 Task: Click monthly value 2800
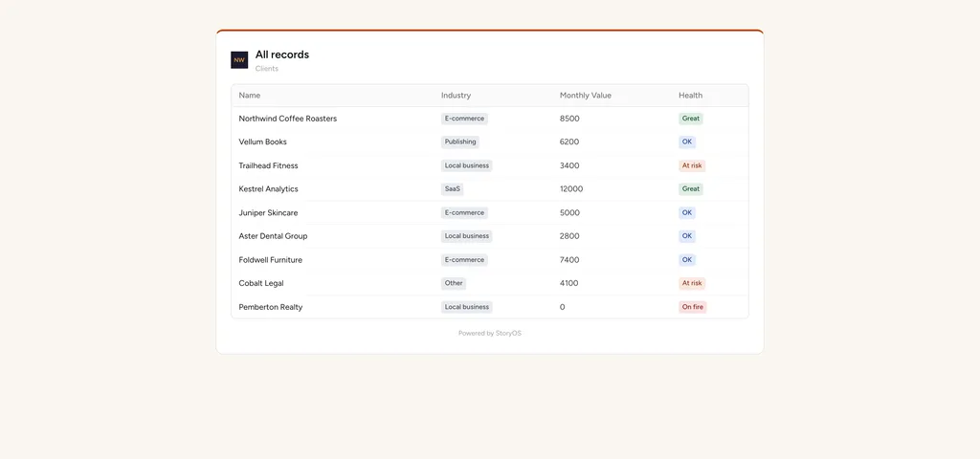tap(569, 236)
